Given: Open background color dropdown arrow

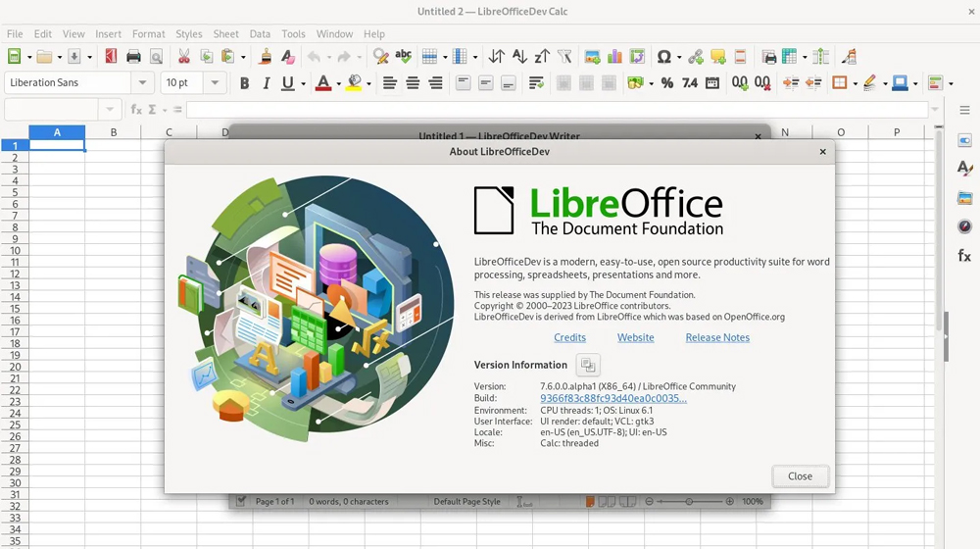Looking at the screenshot, I should (368, 83).
